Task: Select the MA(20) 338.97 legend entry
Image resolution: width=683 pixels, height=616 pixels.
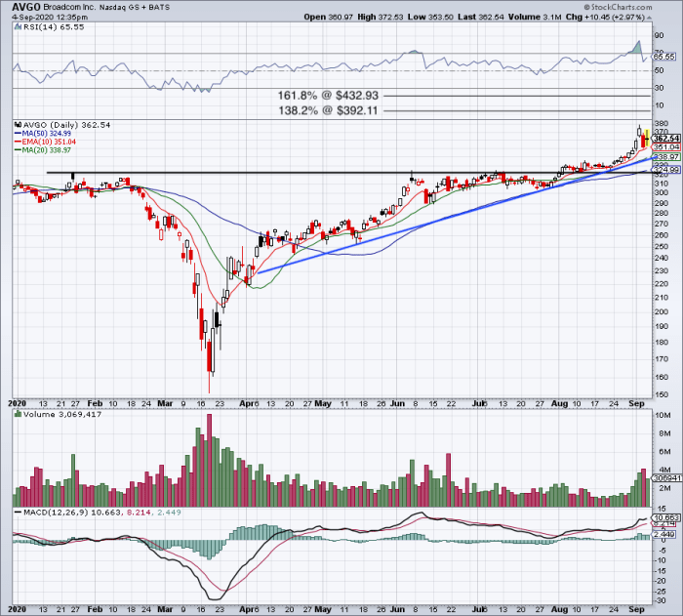Action: tap(43, 150)
